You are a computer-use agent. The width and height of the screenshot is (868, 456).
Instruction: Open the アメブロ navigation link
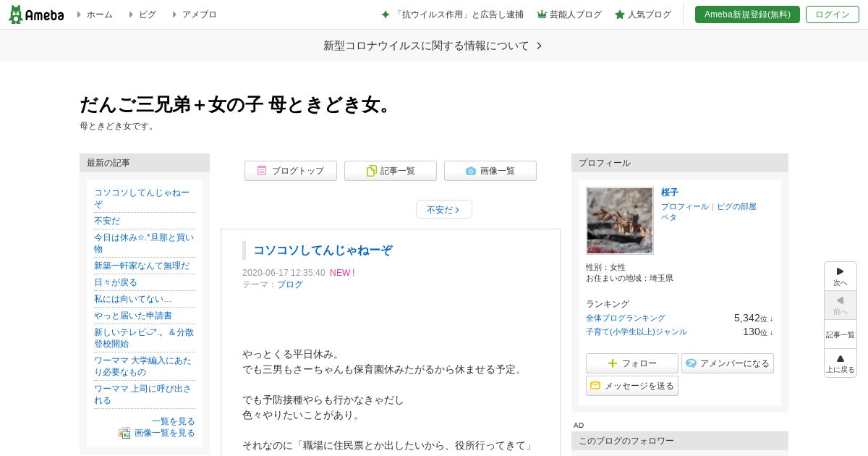click(x=200, y=14)
